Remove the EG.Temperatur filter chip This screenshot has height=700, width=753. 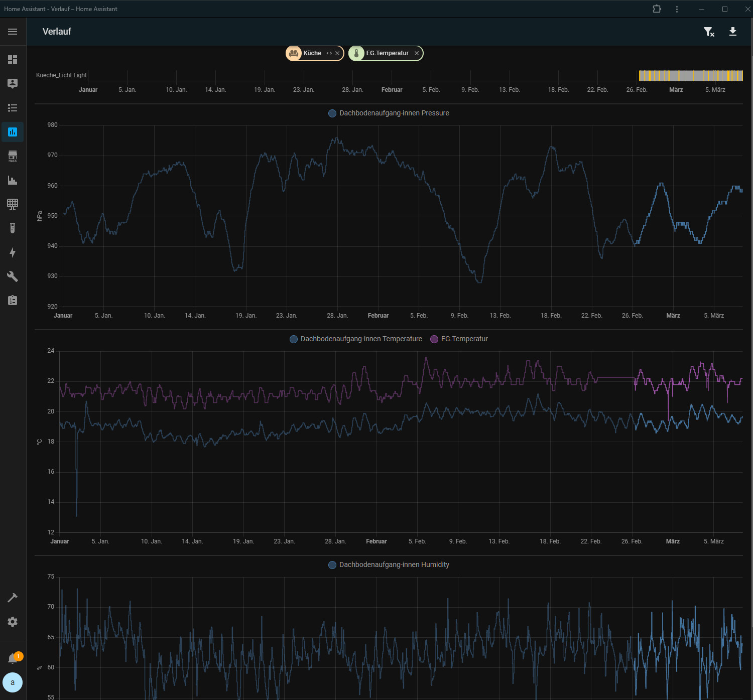[x=417, y=53]
